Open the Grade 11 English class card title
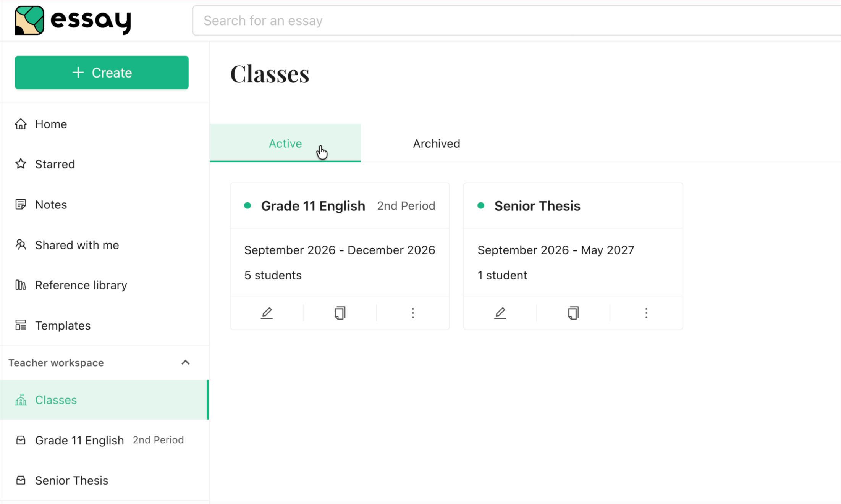This screenshot has width=841, height=504. 313,206
